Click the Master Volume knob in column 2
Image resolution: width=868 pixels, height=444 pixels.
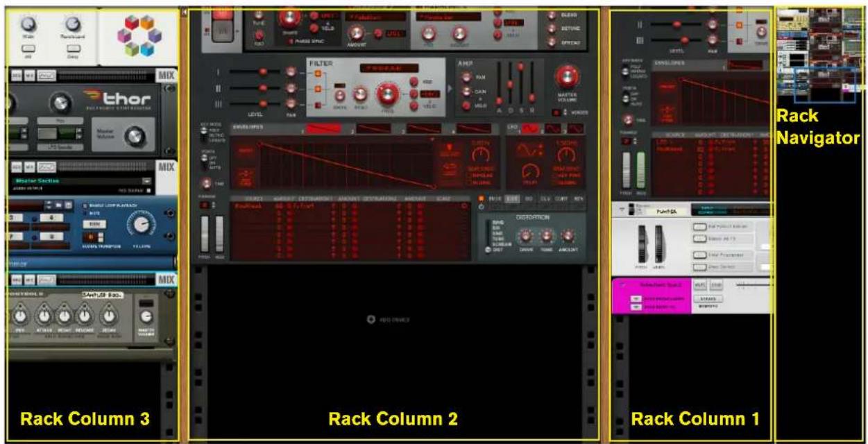pos(567,76)
